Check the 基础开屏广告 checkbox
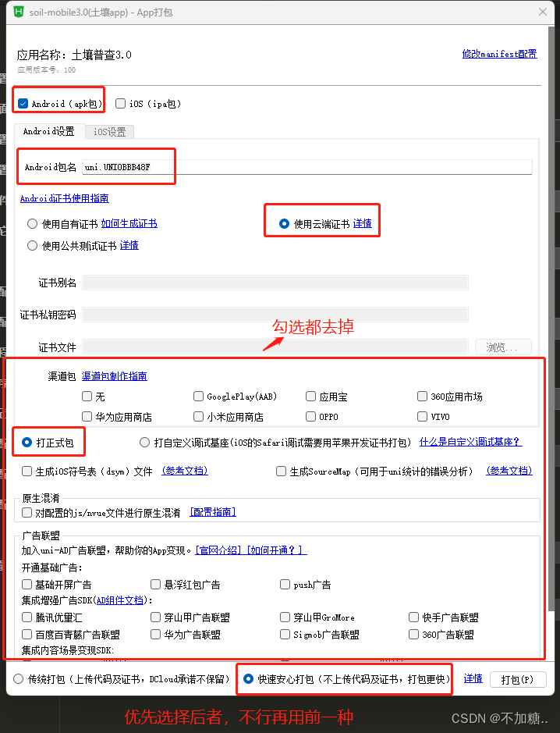560x733 pixels. coord(28,585)
